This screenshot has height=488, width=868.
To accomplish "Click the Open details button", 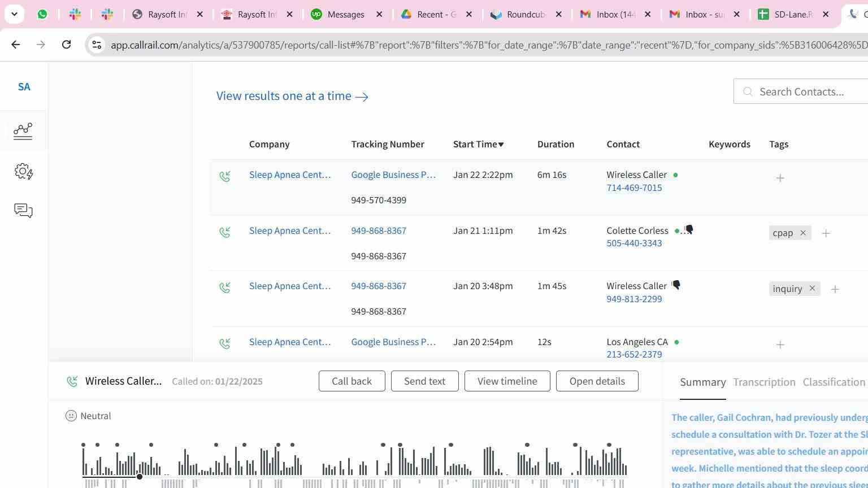I will pyautogui.click(x=597, y=381).
